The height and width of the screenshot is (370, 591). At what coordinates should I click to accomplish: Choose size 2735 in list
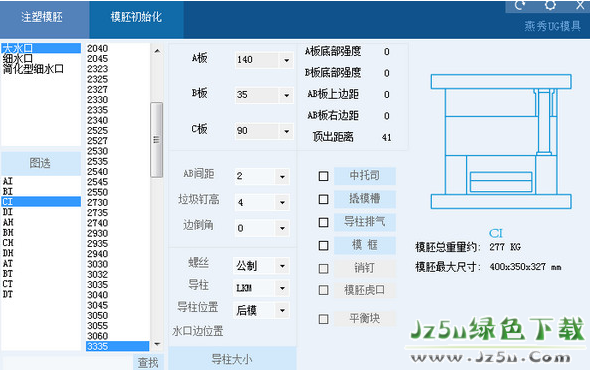tap(118, 213)
